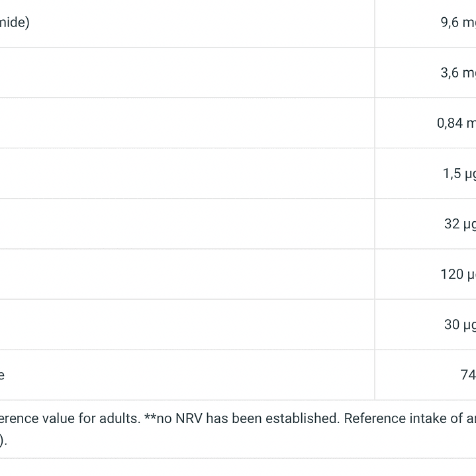Select the ingredient name cell beside 30 µg
The image size is (476, 476).
point(185,324)
